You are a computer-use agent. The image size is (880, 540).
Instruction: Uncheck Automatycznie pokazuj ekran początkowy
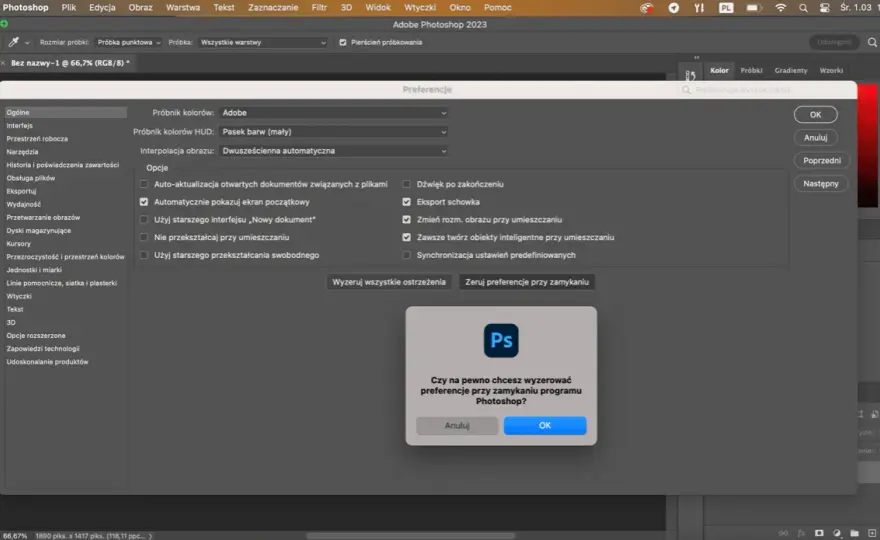click(144, 202)
